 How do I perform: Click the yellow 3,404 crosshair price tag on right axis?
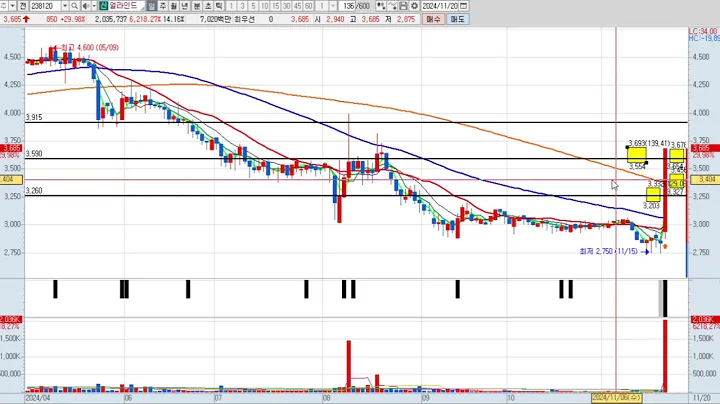click(705, 180)
